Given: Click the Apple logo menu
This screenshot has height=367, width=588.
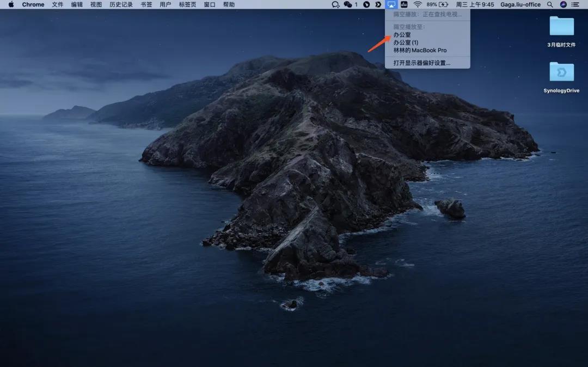Looking at the screenshot, I should (11, 4).
